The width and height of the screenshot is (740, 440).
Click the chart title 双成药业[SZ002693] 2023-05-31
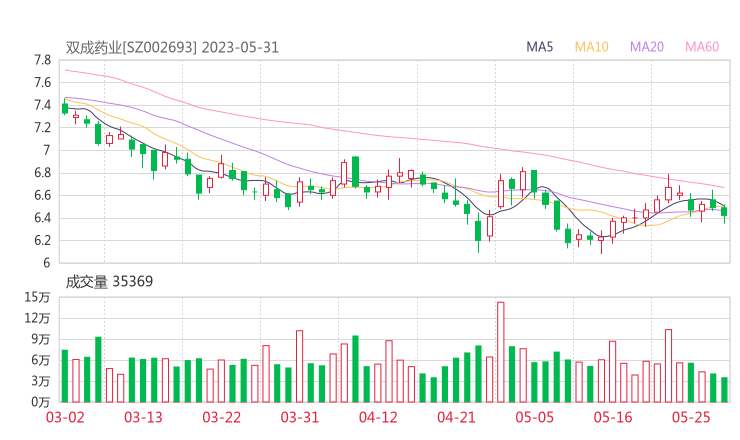click(x=172, y=48)
